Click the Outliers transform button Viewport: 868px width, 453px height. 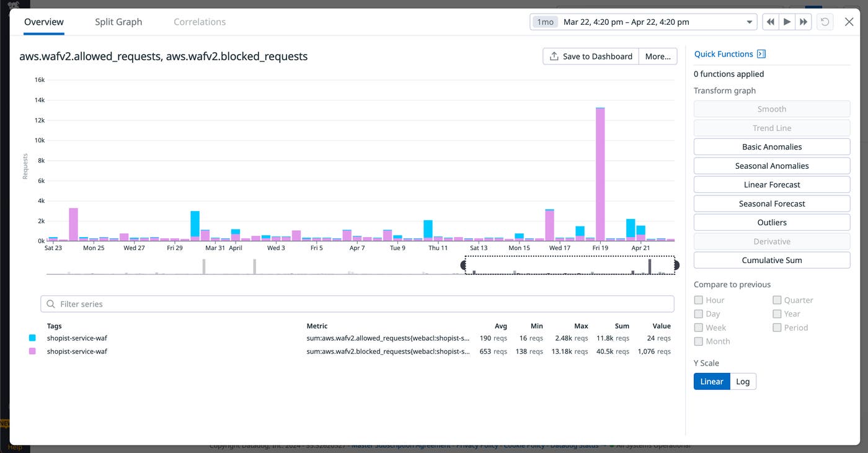click(x=771, y=222)
